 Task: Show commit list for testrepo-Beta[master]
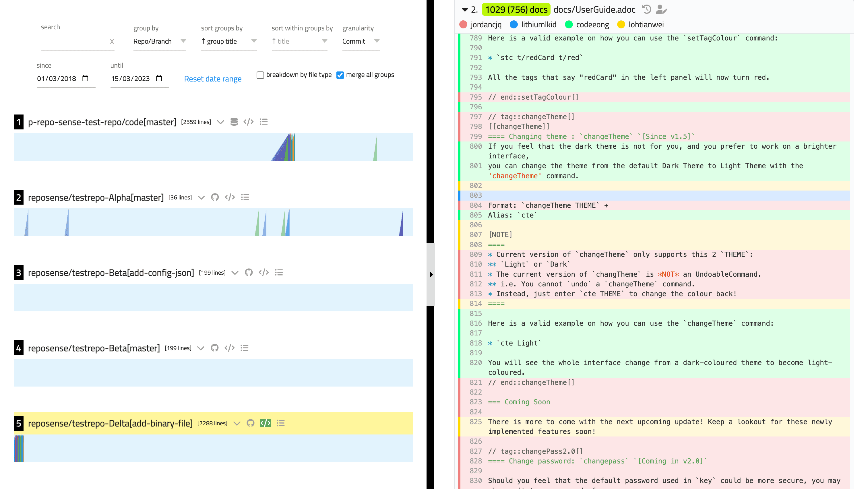[244, 348]
